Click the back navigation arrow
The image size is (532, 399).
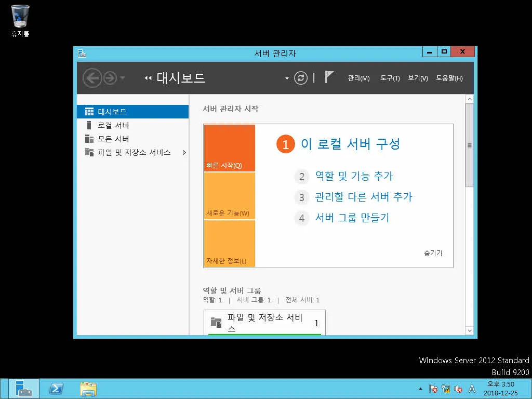point(92,78)
